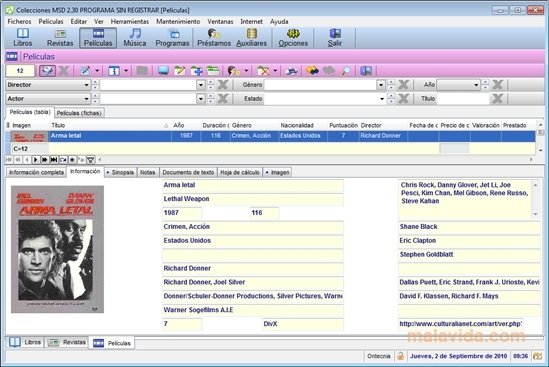Screen dimensions: 549x367
Task: Click the Salir exit icon
Action: coord(335,38)
